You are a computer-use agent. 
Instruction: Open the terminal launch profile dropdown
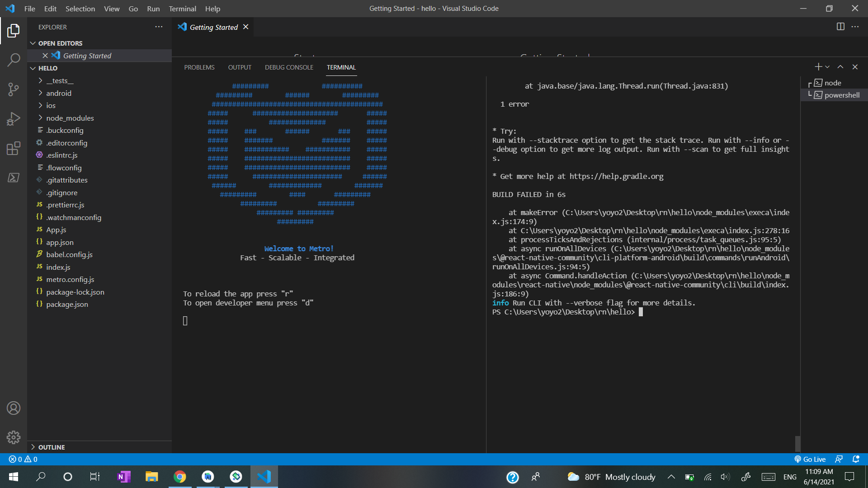[x=827, y=66]
